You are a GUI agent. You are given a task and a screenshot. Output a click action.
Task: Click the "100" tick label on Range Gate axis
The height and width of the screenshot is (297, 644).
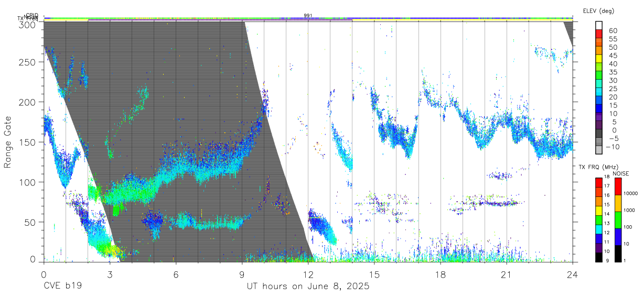(27, 182)
